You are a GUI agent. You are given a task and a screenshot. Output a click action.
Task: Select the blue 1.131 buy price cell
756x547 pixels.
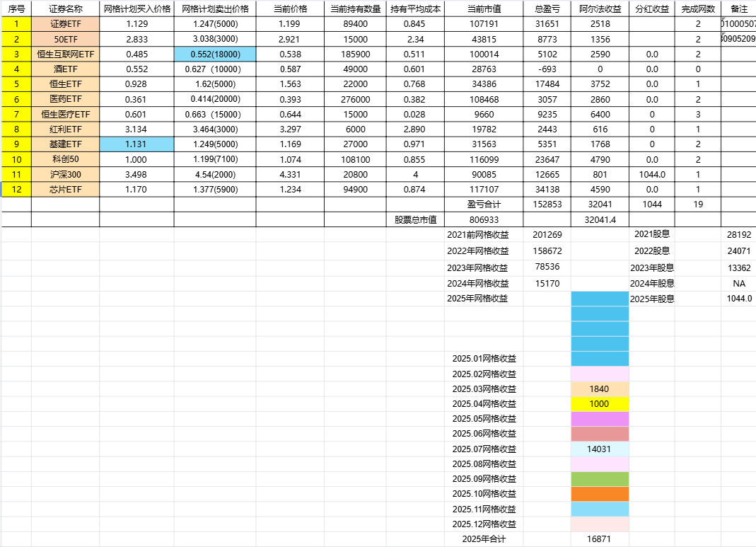(136, 144)
